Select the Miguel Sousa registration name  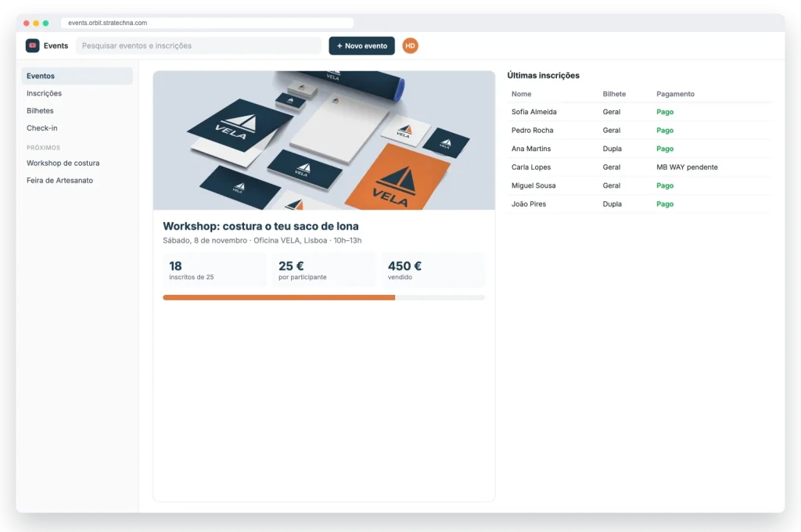click(533, 185)
